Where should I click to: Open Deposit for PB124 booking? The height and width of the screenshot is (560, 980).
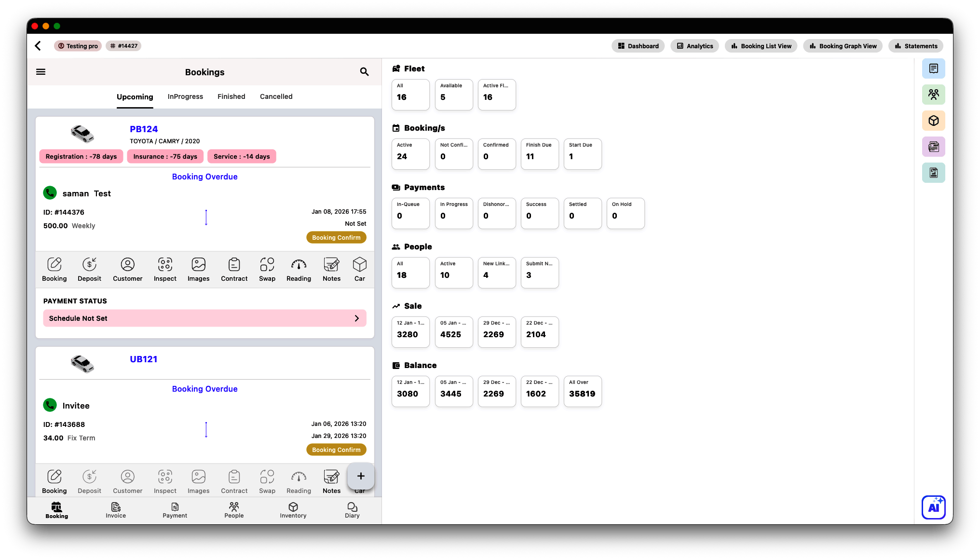coord(89,269)
